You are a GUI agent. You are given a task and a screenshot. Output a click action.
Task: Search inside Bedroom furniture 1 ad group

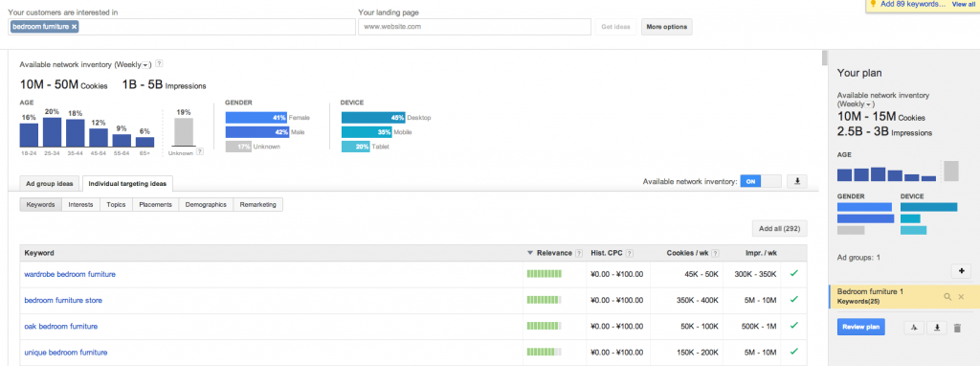pos(947,297)
